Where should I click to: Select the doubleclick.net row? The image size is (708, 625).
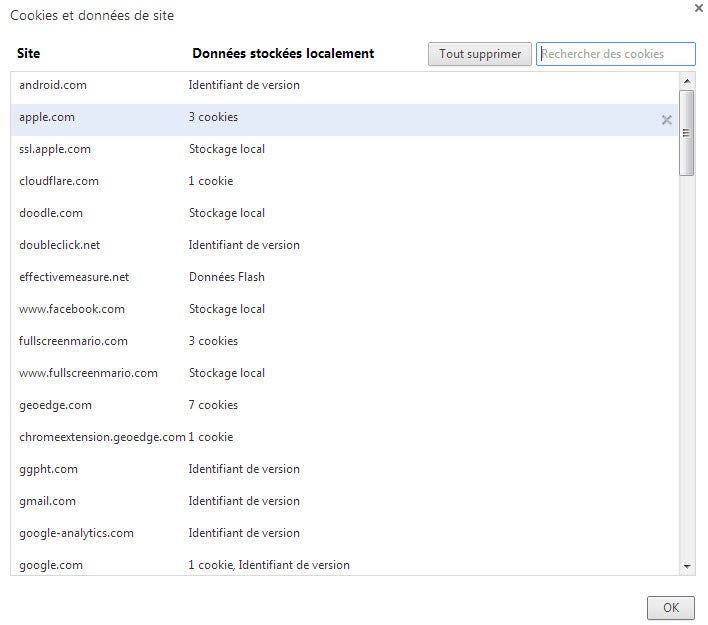click(60, 246)
